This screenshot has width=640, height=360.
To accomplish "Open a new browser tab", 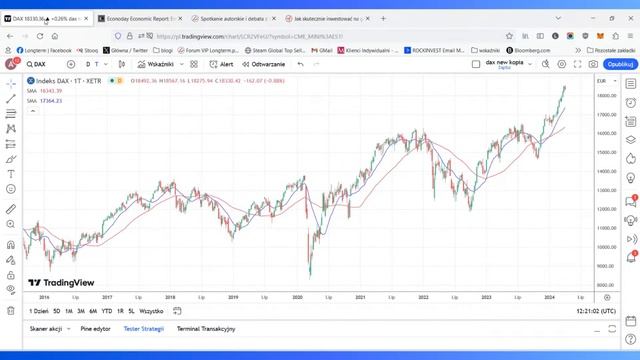I will click(383, 19).
